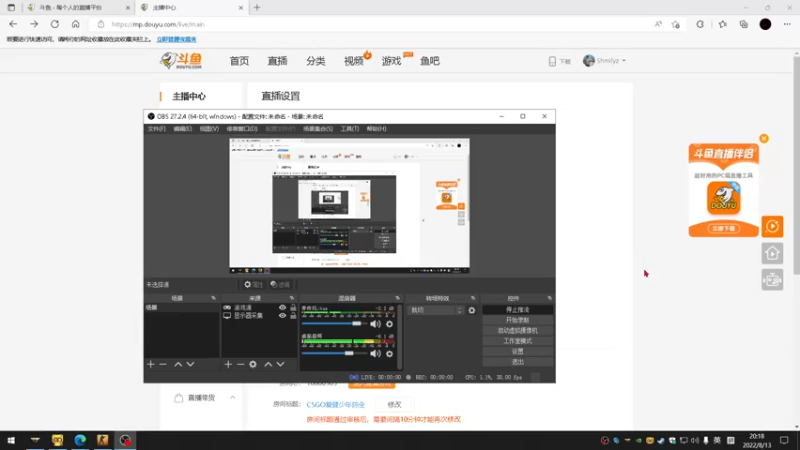The image size is (800, 450).
Task: Open the orange play icon in the right sidebar
Action: click(772, 227)
